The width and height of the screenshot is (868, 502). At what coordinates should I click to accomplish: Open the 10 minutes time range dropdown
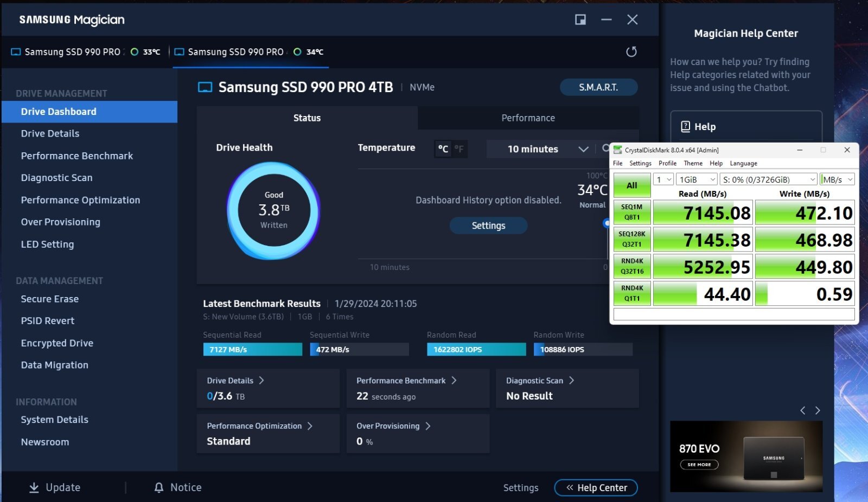[540, 149]
